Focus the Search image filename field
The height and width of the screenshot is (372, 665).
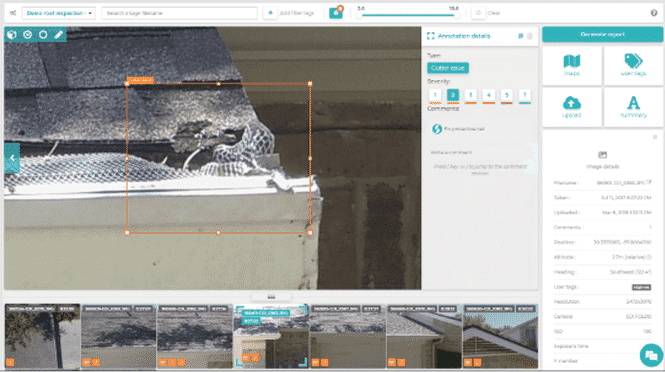(179, 13)
